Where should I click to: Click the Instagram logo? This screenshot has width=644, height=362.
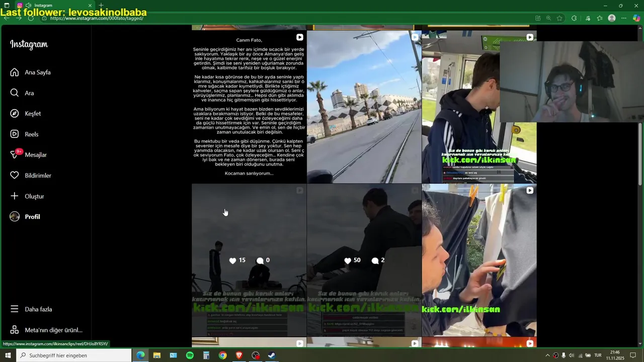tap(29, 44)
